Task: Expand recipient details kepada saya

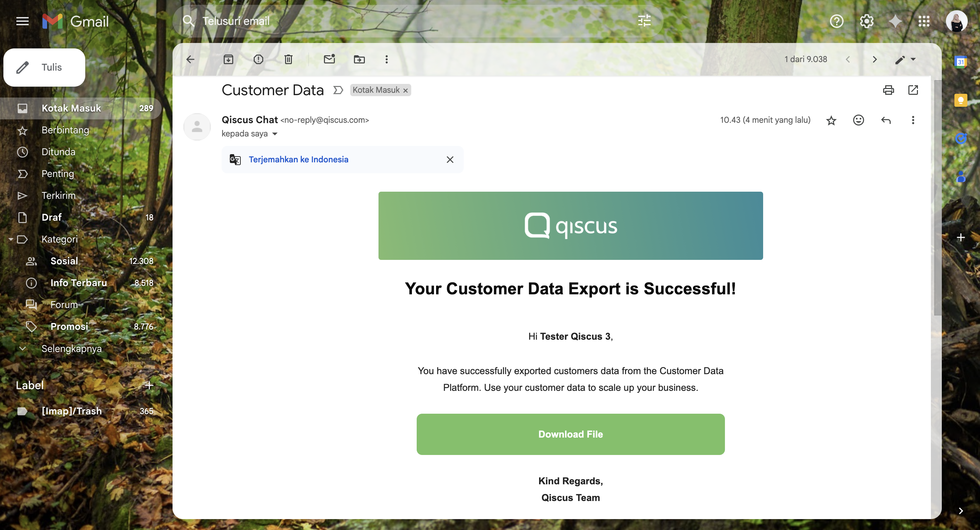Action: click(x=275, y=134)
